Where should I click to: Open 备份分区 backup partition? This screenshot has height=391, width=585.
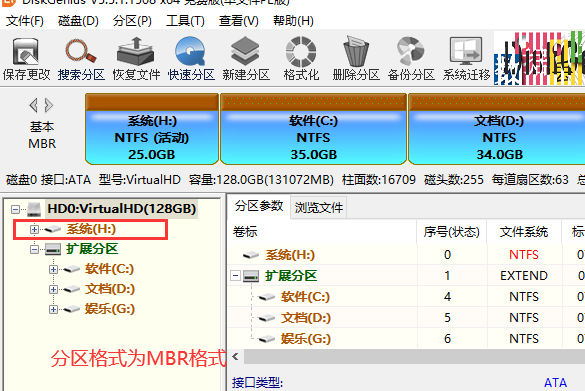pyautogui.click(x=411, y=59)
